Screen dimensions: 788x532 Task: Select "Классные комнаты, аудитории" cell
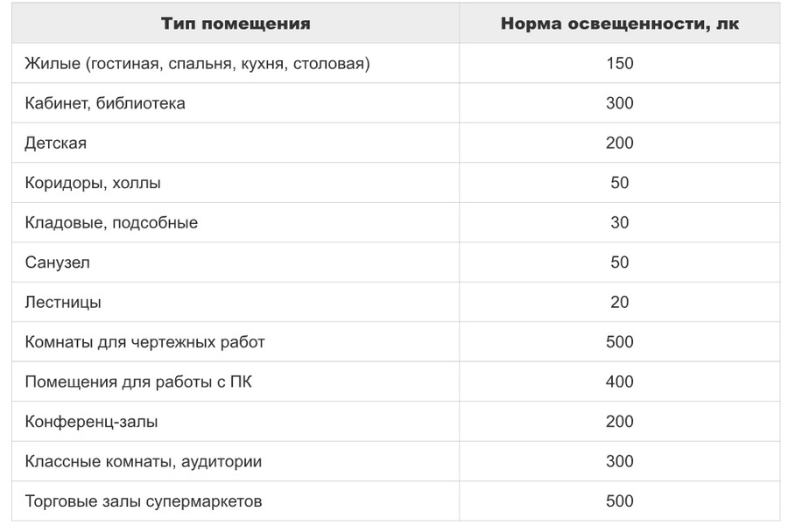coord(144,461)
